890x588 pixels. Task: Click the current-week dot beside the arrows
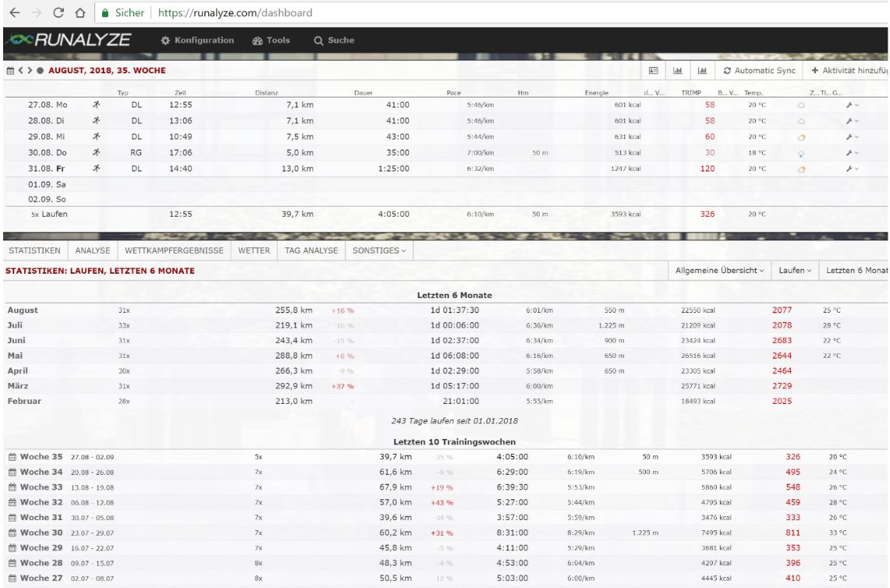click(41, 70)
